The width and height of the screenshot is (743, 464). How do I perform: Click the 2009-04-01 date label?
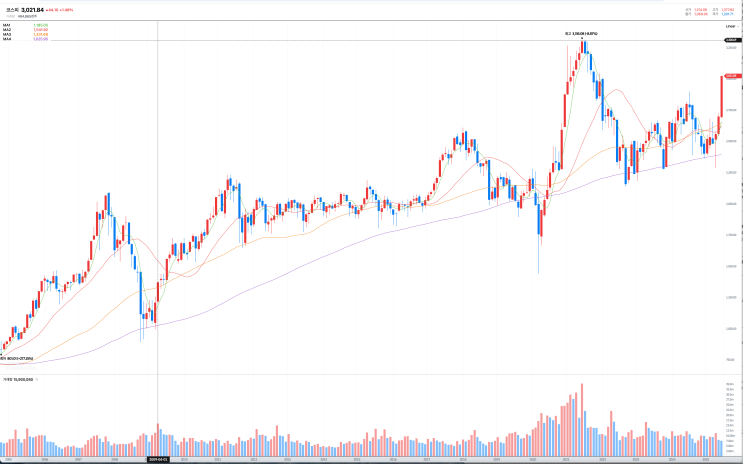coord(159,460)
